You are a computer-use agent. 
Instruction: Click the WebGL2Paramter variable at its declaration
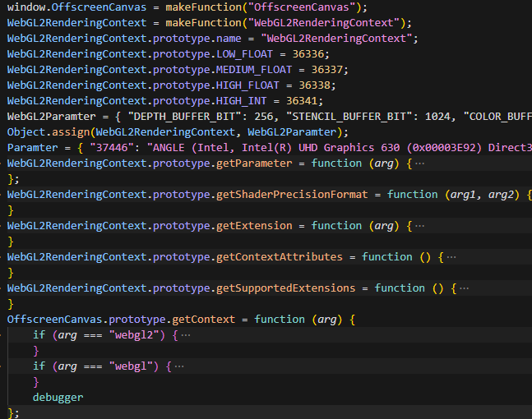point(52,117)
